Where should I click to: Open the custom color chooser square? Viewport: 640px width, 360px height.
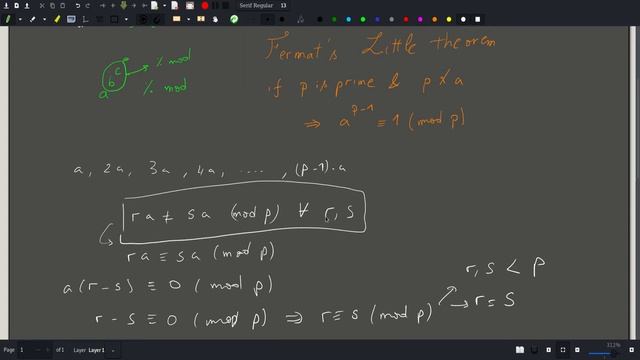pos(478,19)
